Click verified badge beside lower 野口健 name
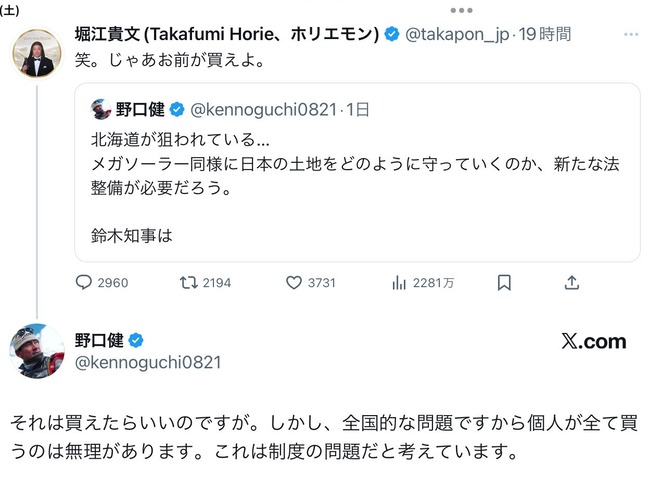The width and height of the screenshot is (650, 489). [136, 340]
